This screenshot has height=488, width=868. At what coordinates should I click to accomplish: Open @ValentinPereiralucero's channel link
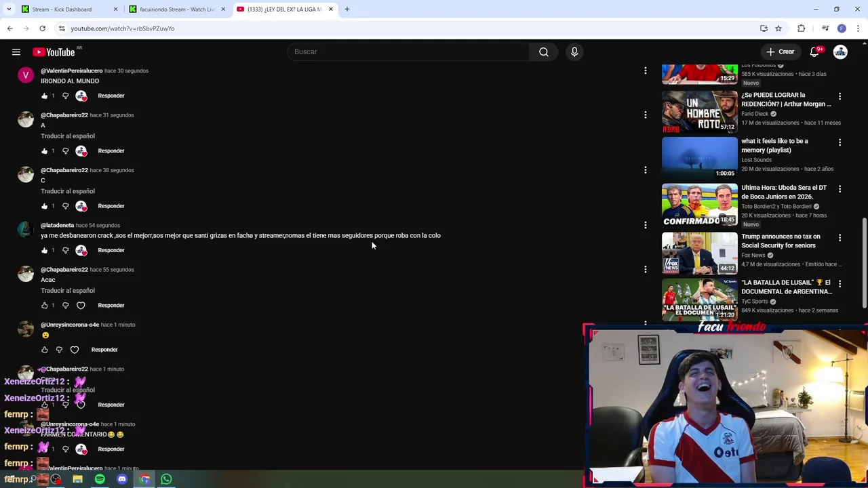coord(72,70)
